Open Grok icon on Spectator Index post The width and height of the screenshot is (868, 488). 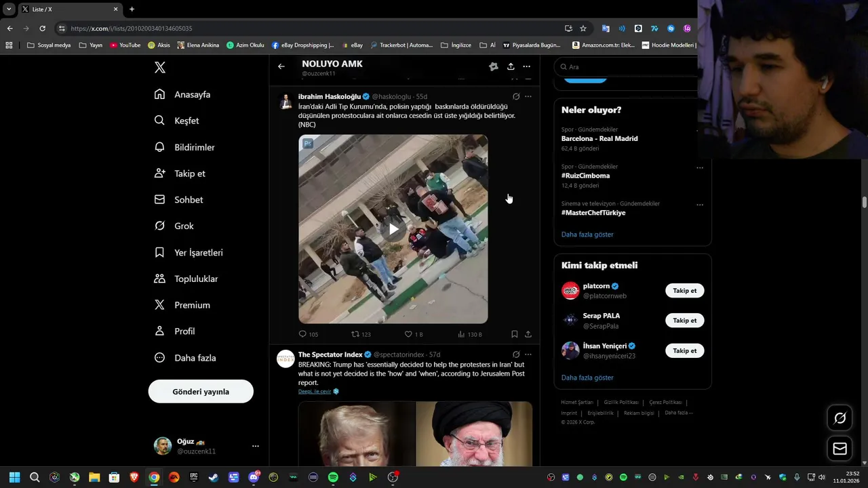(x=516, y=354)
